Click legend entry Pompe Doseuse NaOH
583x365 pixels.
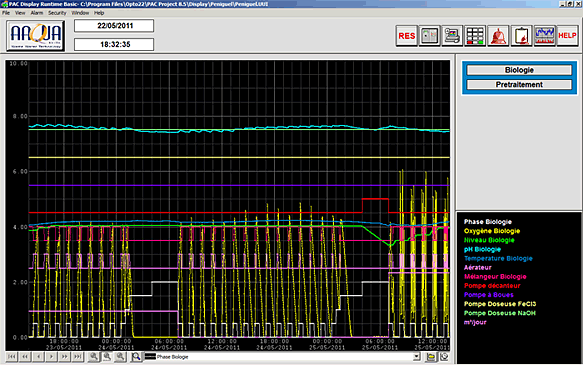coord(500,313)
